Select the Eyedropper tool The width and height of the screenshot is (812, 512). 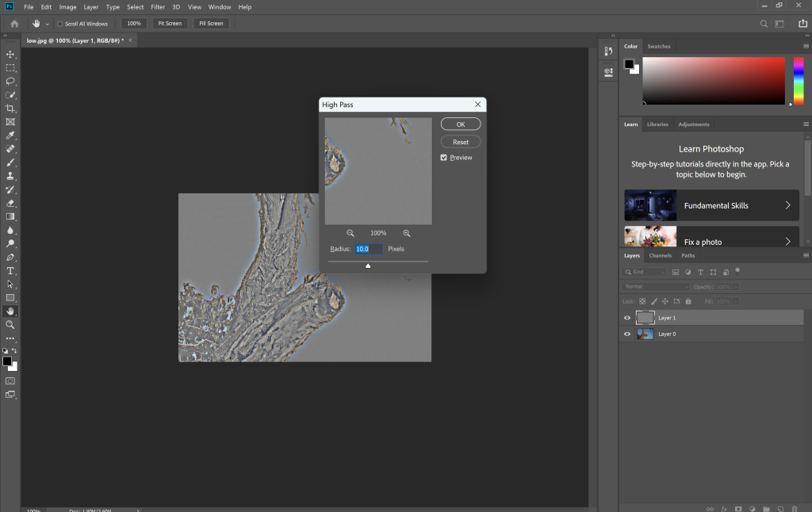pos(10,135)
